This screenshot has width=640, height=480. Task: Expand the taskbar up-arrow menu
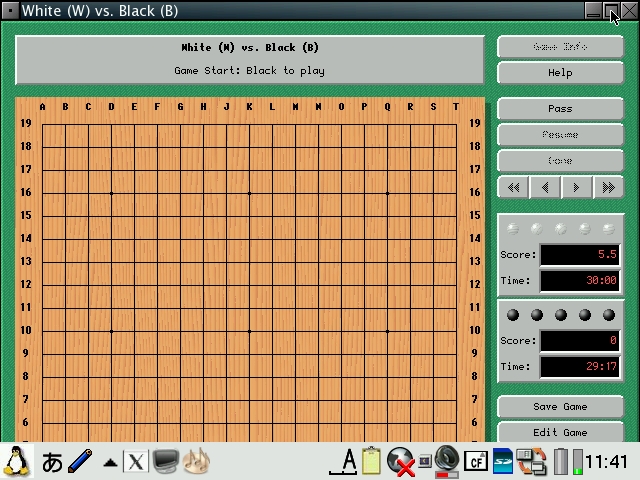tap(109, 462)
